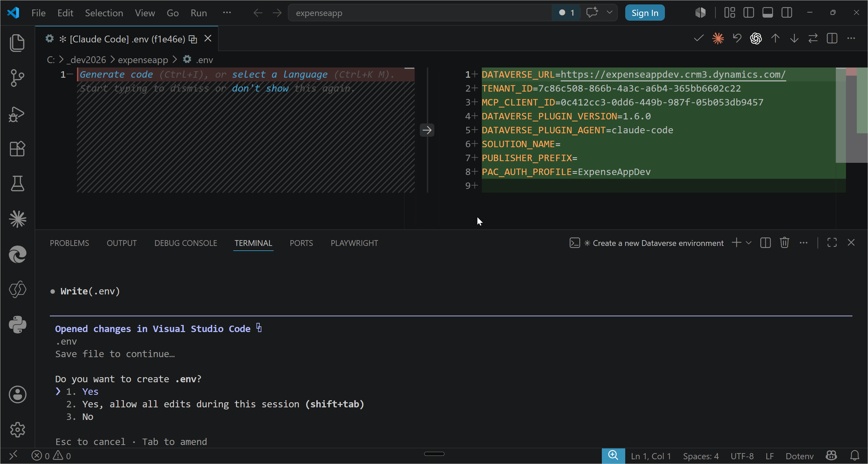Close the [Claude Code] .env tab
Viewport: 868px width, 464px height.
point(208,39)
